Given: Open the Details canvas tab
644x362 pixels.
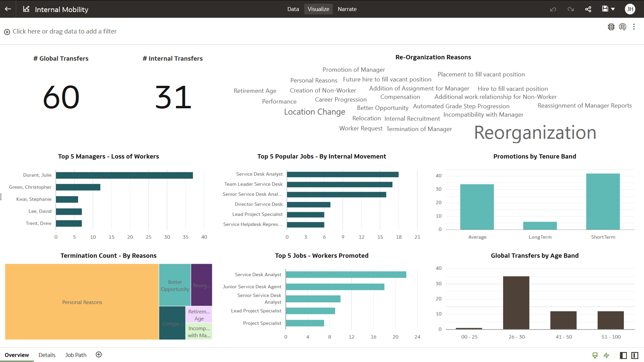Looking at the screenshot, I should [x=47, y=355].
